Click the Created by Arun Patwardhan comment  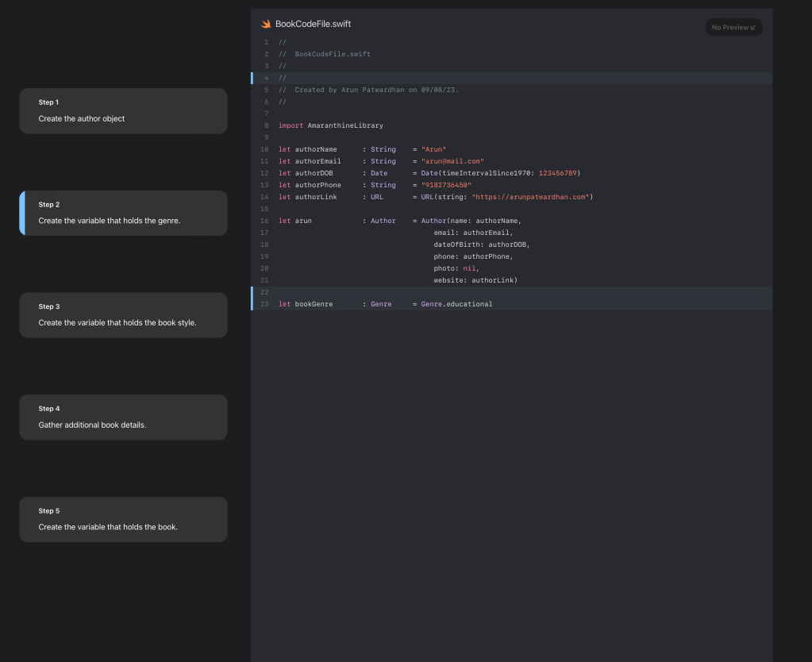click(x=376, y=90)
